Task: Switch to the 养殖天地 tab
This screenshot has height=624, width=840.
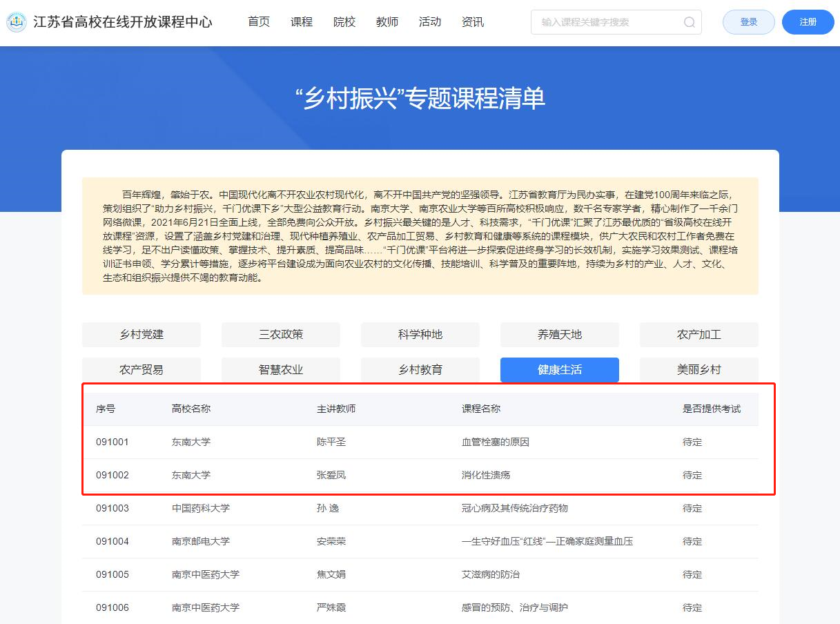Action: click(x=560, y=335)
